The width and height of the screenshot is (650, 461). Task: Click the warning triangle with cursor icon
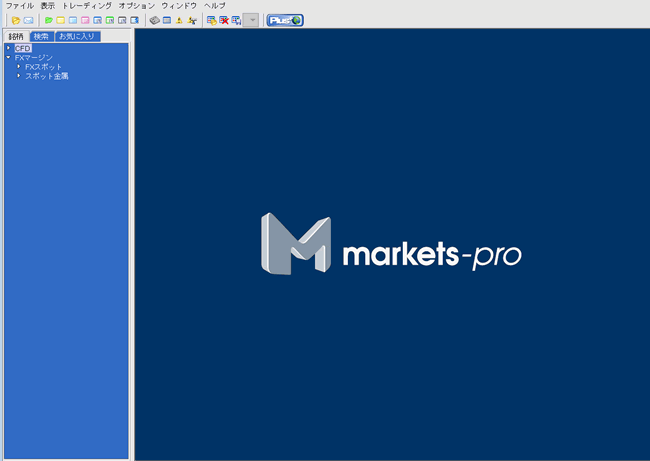point(192,20)
